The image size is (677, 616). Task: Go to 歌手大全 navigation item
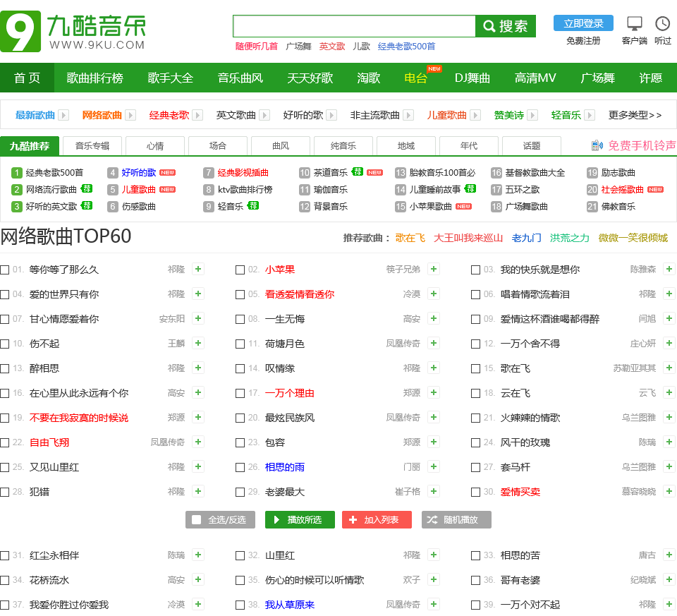click(171, 78)
